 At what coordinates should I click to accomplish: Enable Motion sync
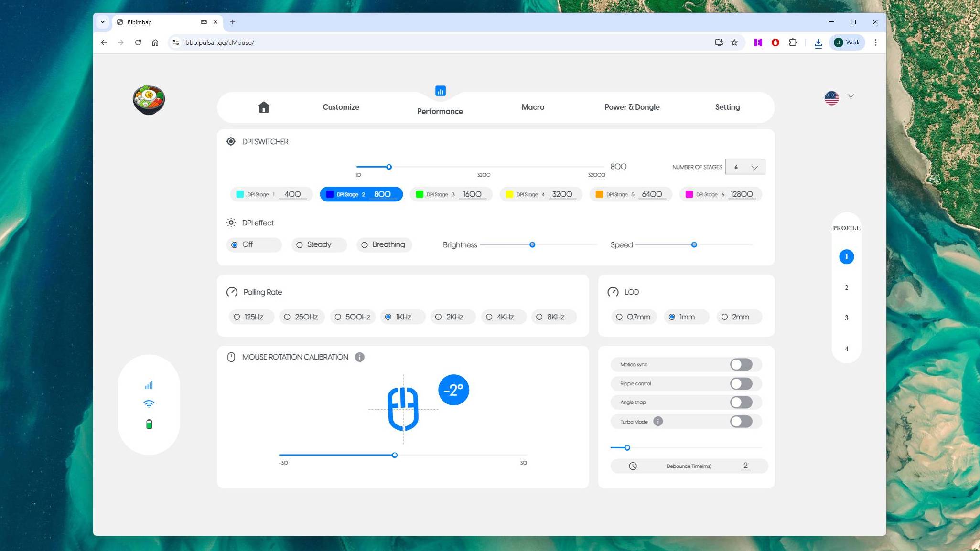click(740, 364)
